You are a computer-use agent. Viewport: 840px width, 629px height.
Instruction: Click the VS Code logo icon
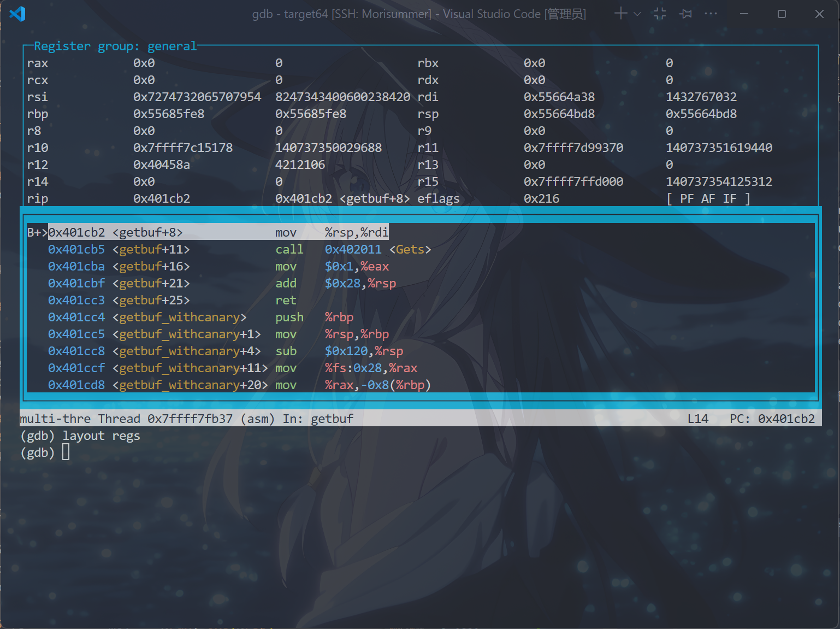click(17, 14)
